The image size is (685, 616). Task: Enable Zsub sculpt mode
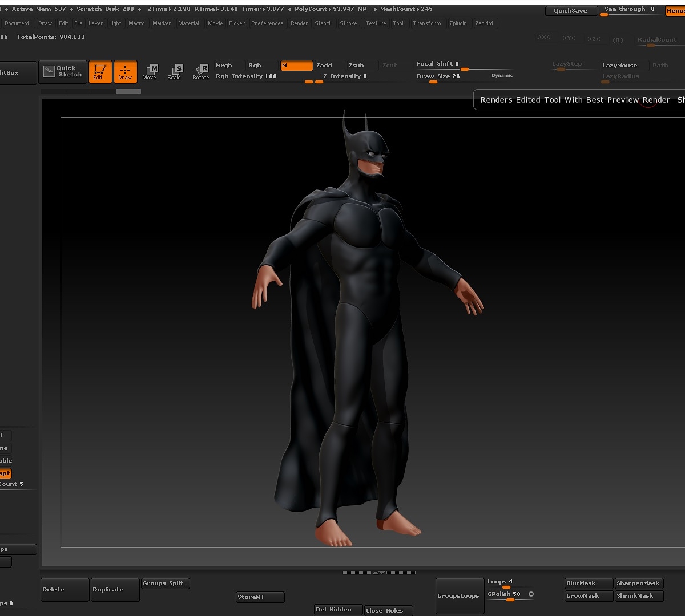[x=362, y=66]
